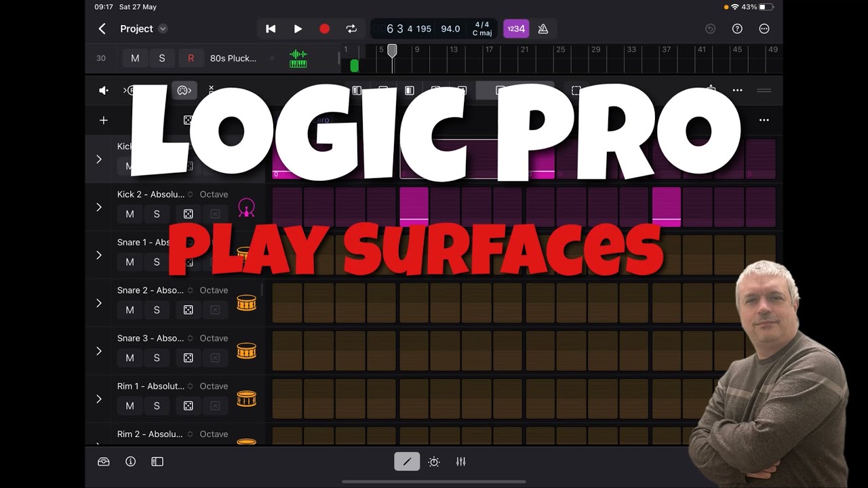The height and width of the screenshot is (488, 868).
Task: Mute the Snare 2 row
Action: point(130,310)
